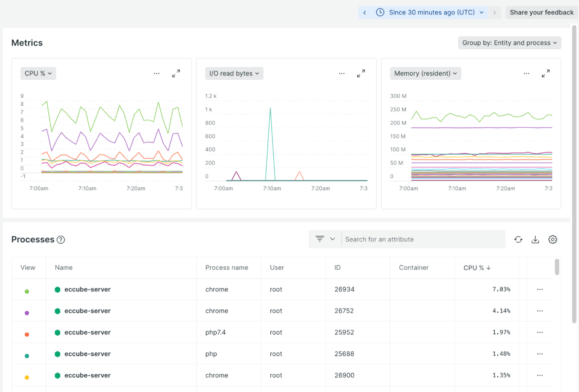
Task: Open row actions menu for process 25688
Action: click(540, 354)
